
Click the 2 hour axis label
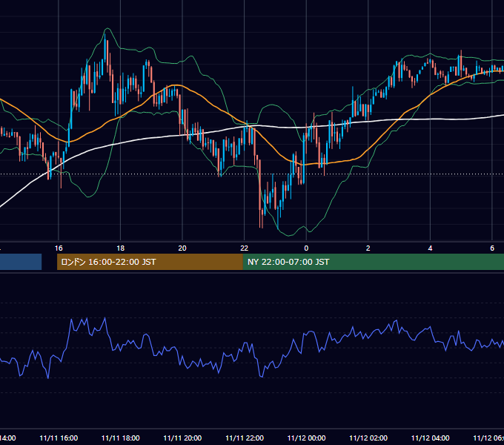tap(368, 248)
